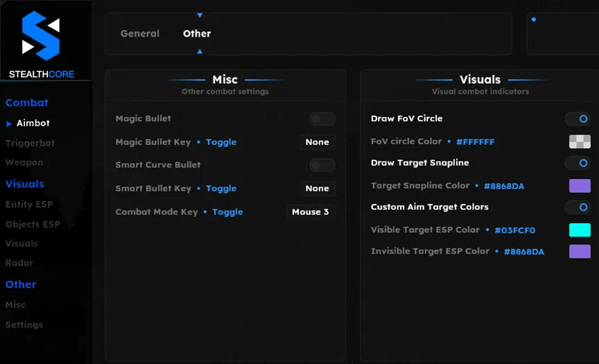Open Magic Bullet Key mode selector (Toggle)

(x=221, y=142)
